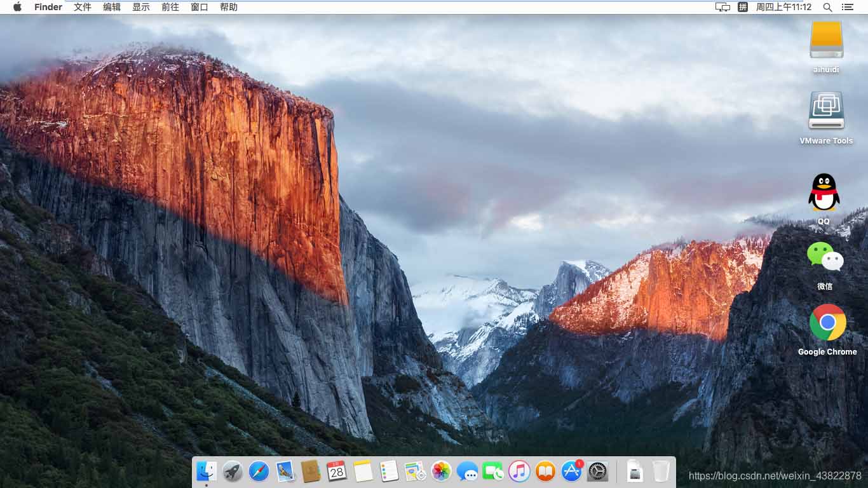Open the 前往 (Go) menu

(x=170, y=7)
